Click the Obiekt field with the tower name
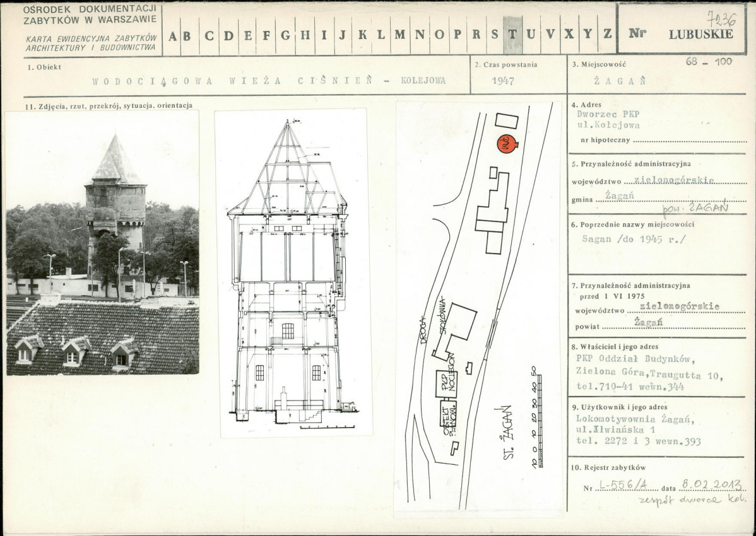Viewport: 756px width, 536px height. [269, 81]
